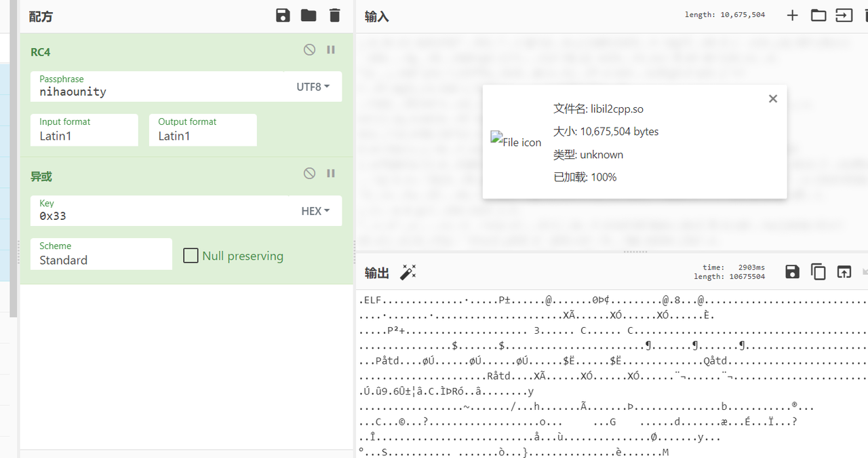
Task: Set breakpoint on RC4 operation
Action: click(331, 50)
